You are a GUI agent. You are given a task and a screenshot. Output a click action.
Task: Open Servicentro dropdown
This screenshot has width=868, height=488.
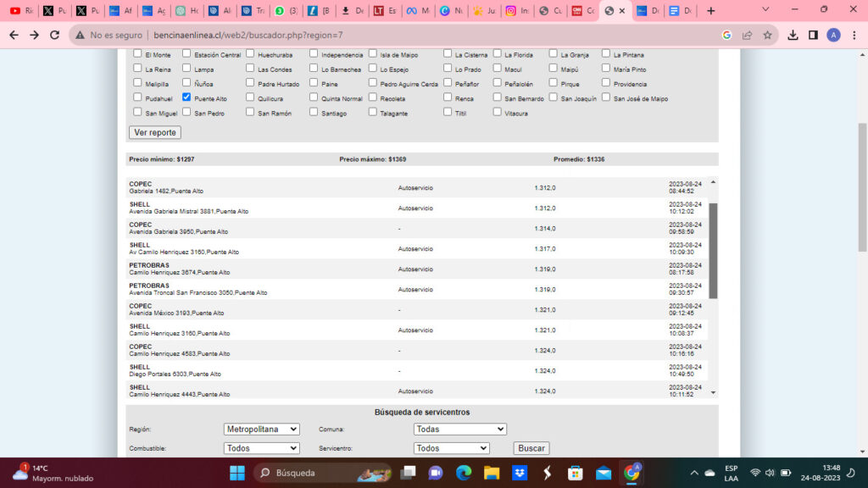[451, 448]
